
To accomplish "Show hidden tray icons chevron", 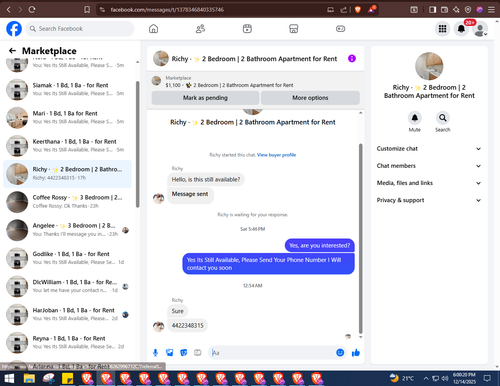I will click(x=426, y=378).
